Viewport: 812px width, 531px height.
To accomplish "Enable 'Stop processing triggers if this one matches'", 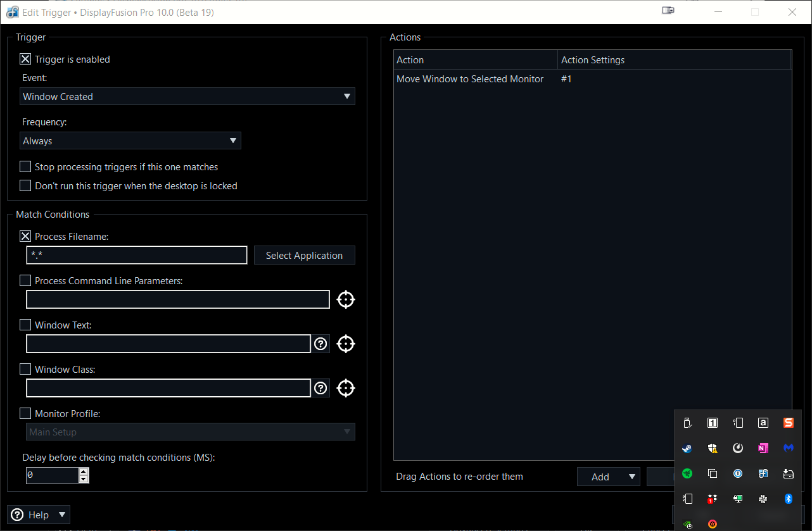I will [x=25, y=167].
